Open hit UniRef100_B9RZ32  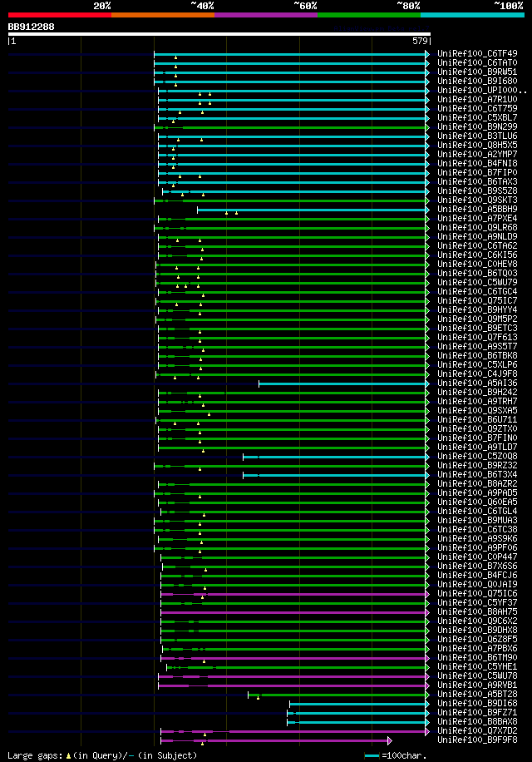click(x=477, y=466)
